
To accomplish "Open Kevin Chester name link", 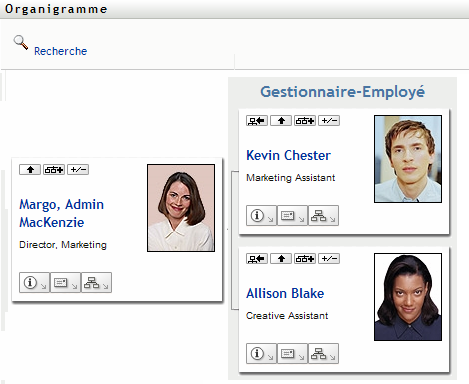I will point(289,155).
